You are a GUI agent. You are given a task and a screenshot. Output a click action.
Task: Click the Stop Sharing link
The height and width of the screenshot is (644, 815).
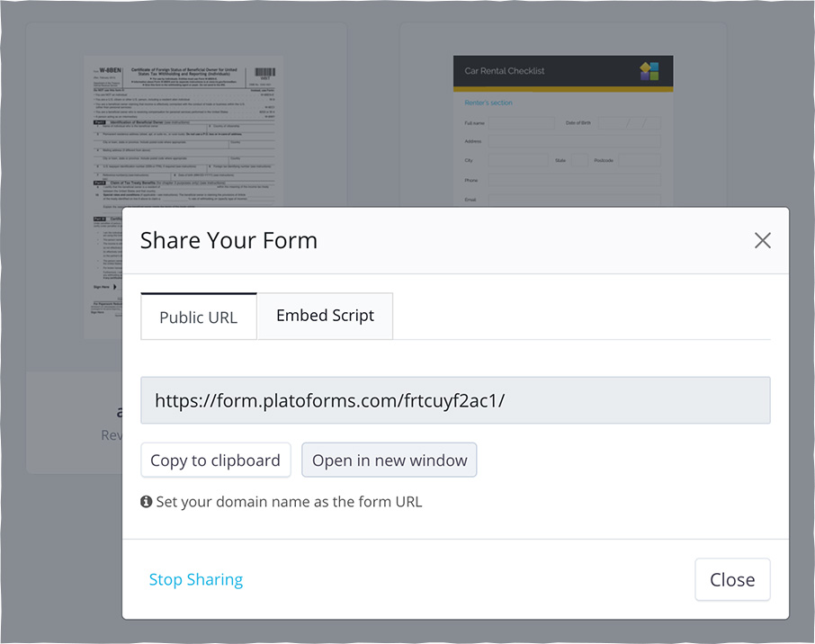pyautogui.click(x=196, y=579)
